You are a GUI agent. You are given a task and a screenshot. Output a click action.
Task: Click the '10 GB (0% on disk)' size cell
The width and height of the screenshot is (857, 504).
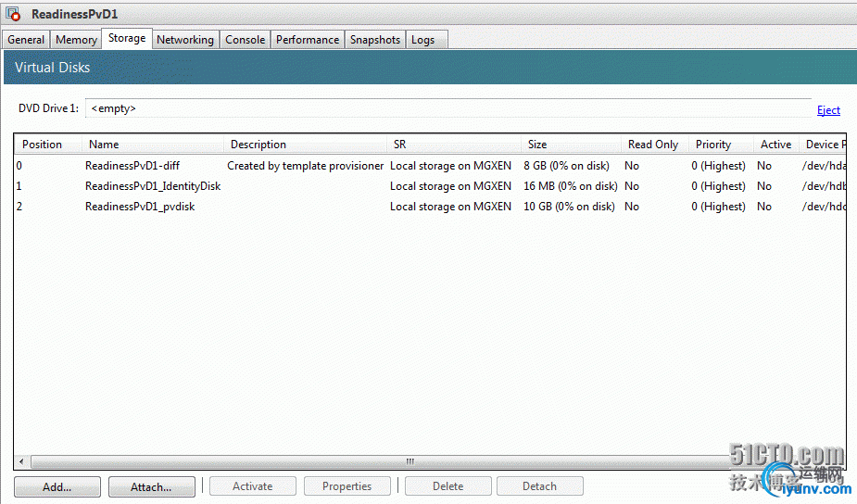tap(569, 206)
